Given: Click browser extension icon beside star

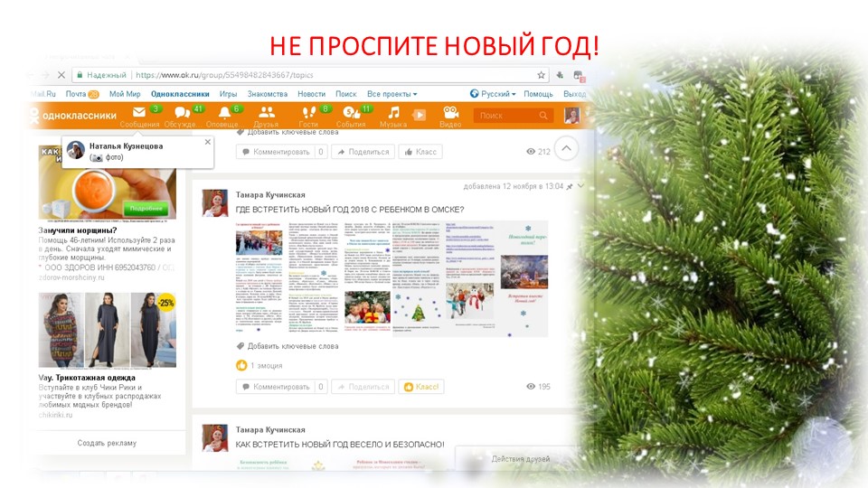Looking at the screenshot, I should [x=560, y=75].
